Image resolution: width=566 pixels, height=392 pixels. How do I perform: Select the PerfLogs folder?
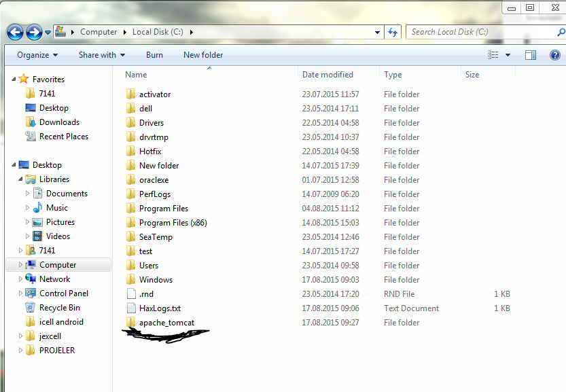point(149,194)
